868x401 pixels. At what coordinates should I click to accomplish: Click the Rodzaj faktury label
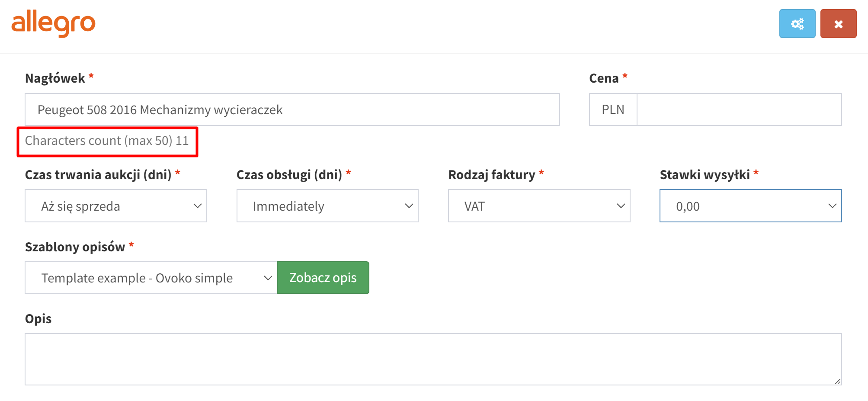coord(492,175)
